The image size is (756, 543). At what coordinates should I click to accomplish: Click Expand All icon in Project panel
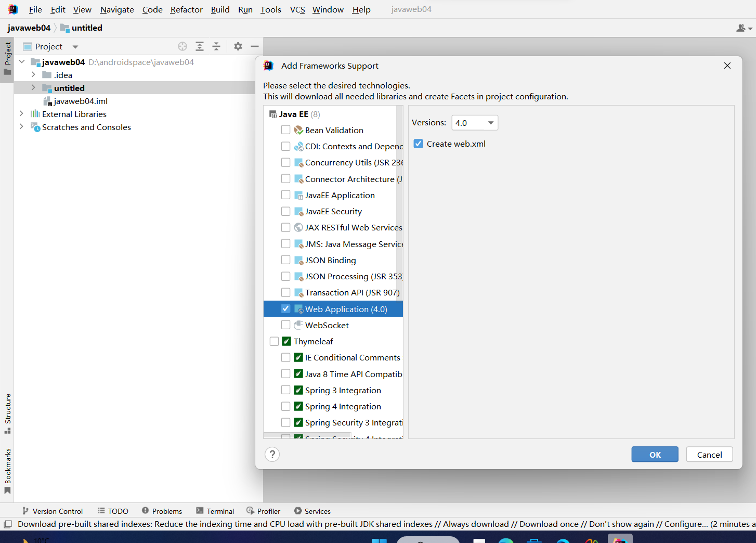[200, 46]
